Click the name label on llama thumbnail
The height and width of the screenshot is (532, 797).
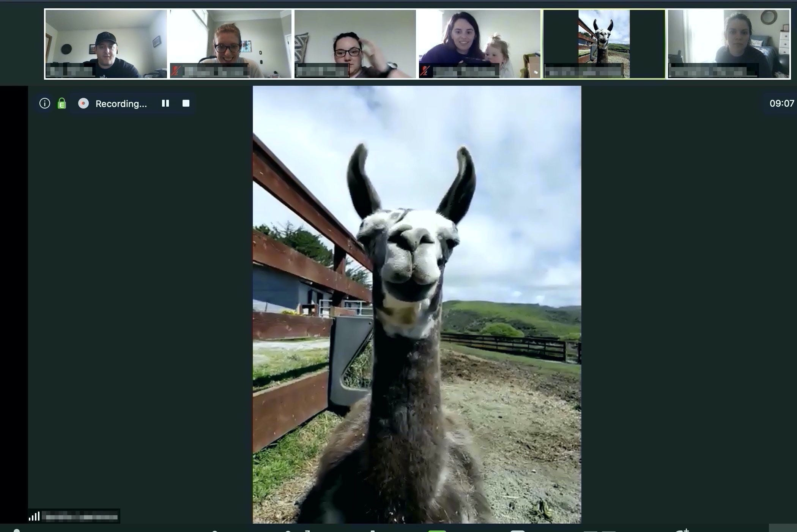(584, 71)
